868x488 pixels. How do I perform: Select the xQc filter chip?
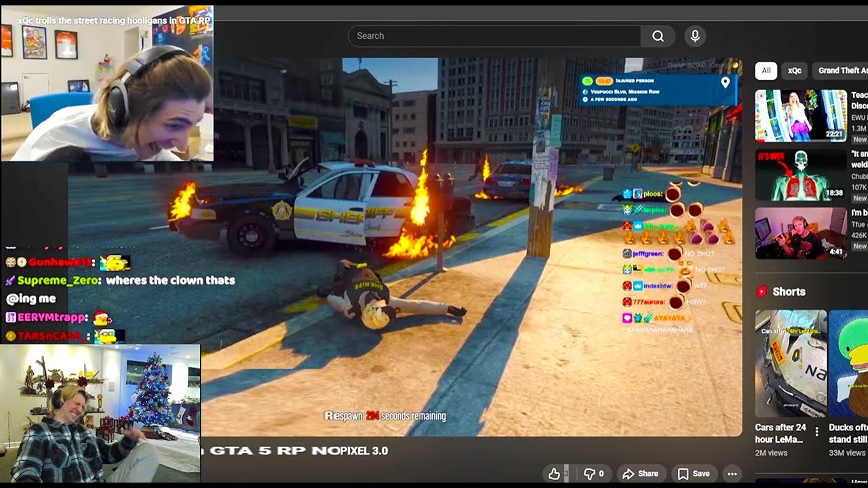tap(794, 70)
